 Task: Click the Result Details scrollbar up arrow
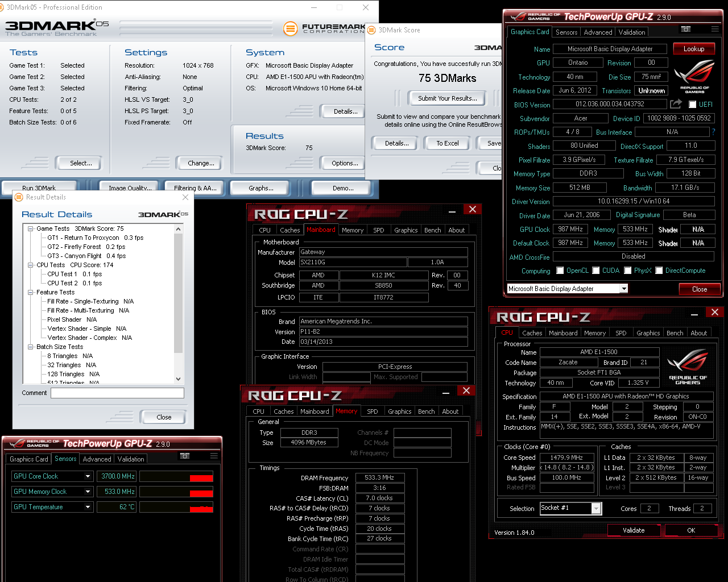click(179, 229)
